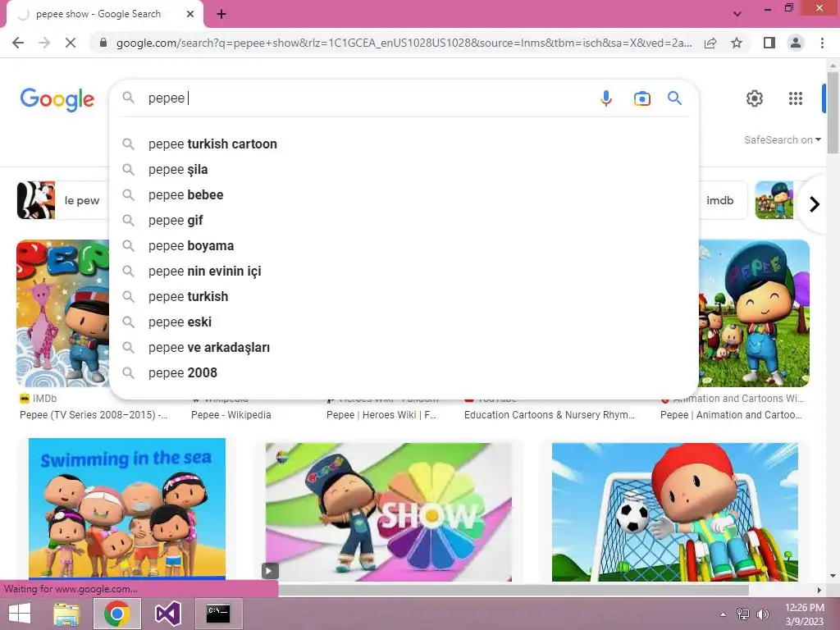This screenshot has height=630, width=840.
Task: Launch Visual Studio from taskbar
Action: pyautogui.click(x=167, y=614)
